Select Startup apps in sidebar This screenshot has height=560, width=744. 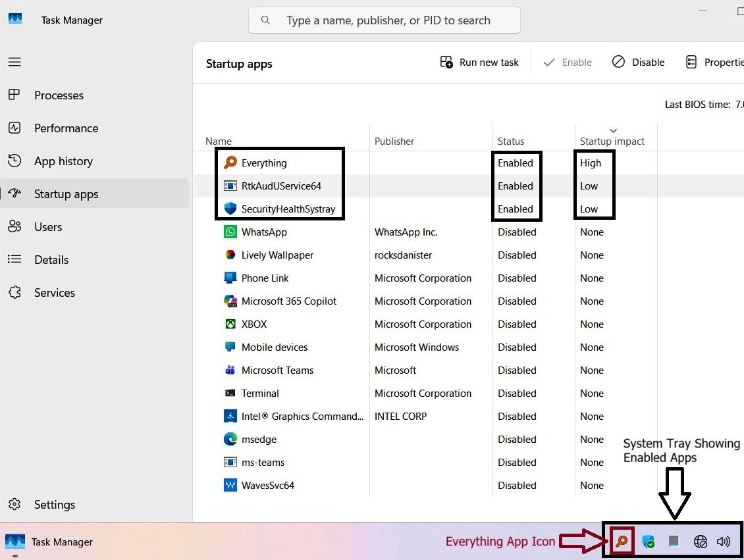(95, 193)
